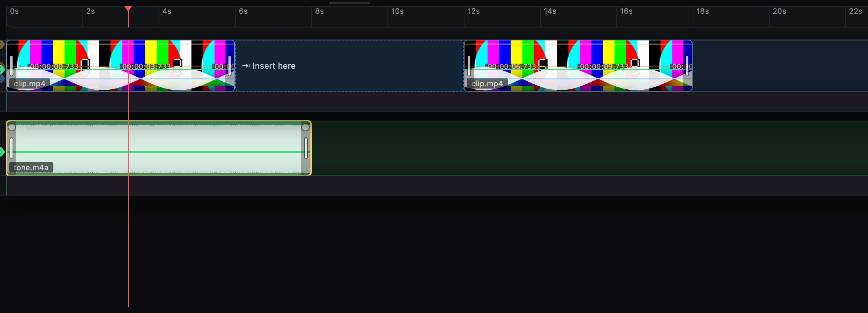Click left trim handle of second clip.mp4
This screenshot has width=868, height=313.
(469, 66)
